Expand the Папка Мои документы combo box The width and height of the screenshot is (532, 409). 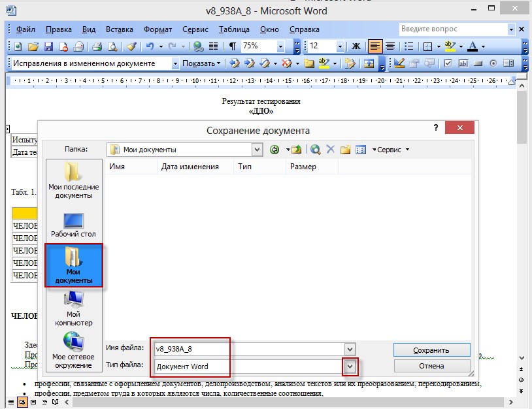(x=258, y=150)
